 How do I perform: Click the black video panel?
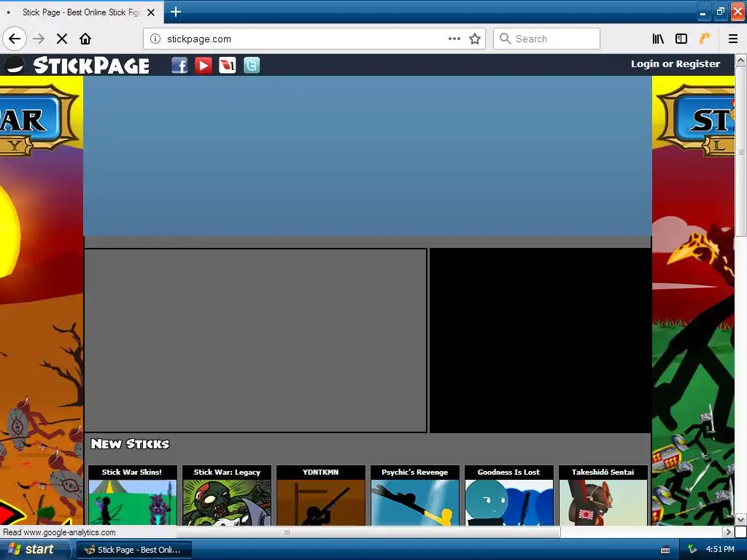541,340
